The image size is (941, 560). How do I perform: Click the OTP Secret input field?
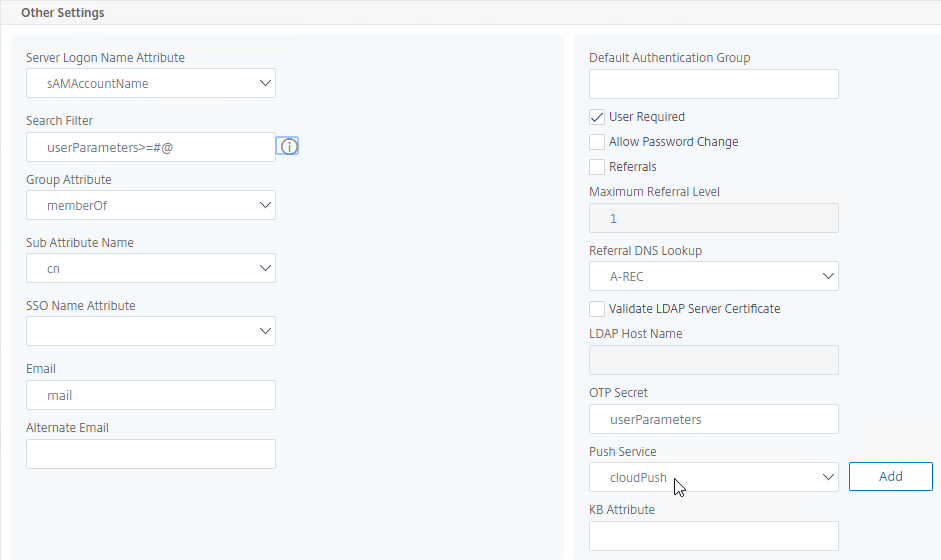pos(714,419)
